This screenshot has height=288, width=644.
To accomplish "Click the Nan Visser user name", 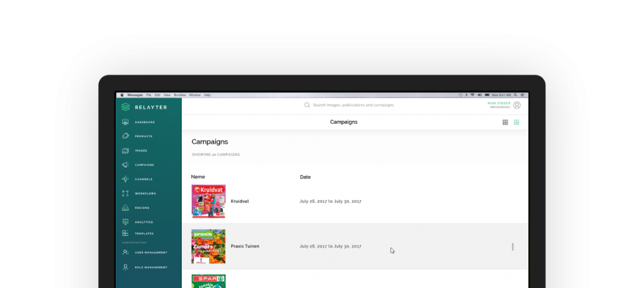I will [x=499, y=104].
